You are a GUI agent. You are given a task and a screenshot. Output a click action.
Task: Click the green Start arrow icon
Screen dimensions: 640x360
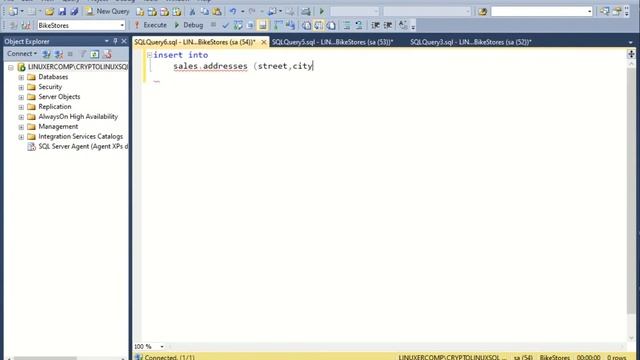pos(322,11)
